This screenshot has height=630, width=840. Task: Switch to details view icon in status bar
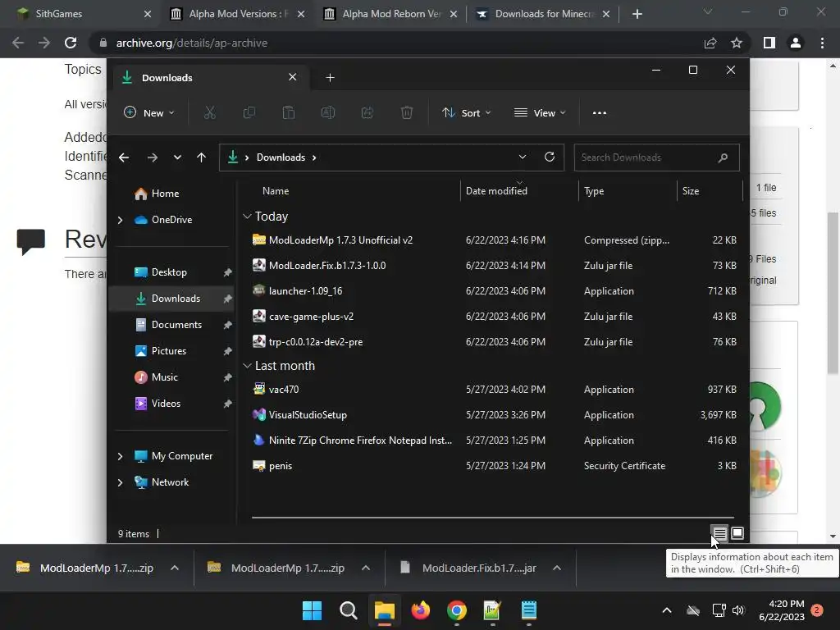[x=719, y=533]
